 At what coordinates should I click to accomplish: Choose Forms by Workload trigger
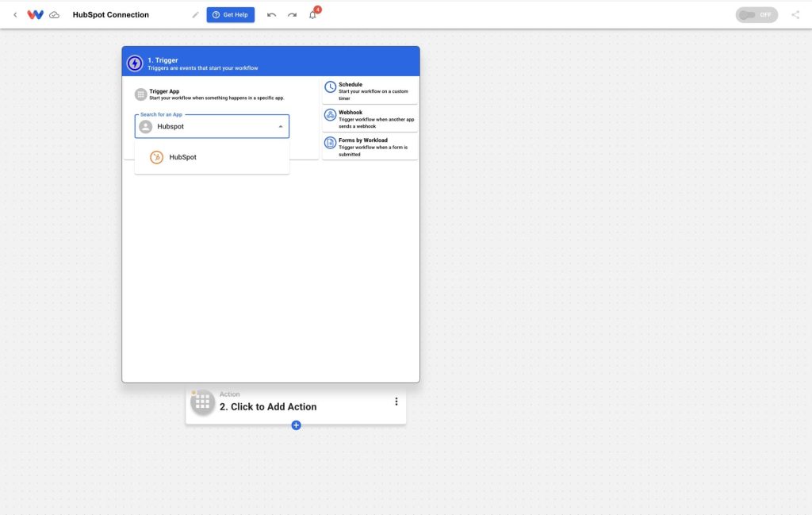coord(370,147)
